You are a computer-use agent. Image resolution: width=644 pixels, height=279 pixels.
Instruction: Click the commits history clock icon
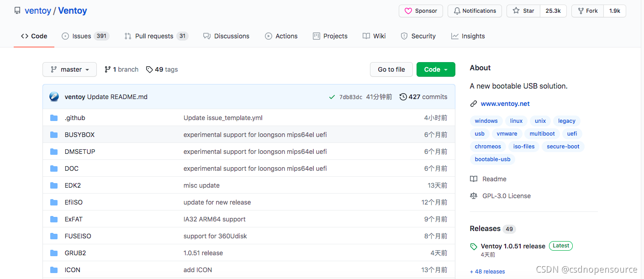pyautogui.click(x=403, y=97)
